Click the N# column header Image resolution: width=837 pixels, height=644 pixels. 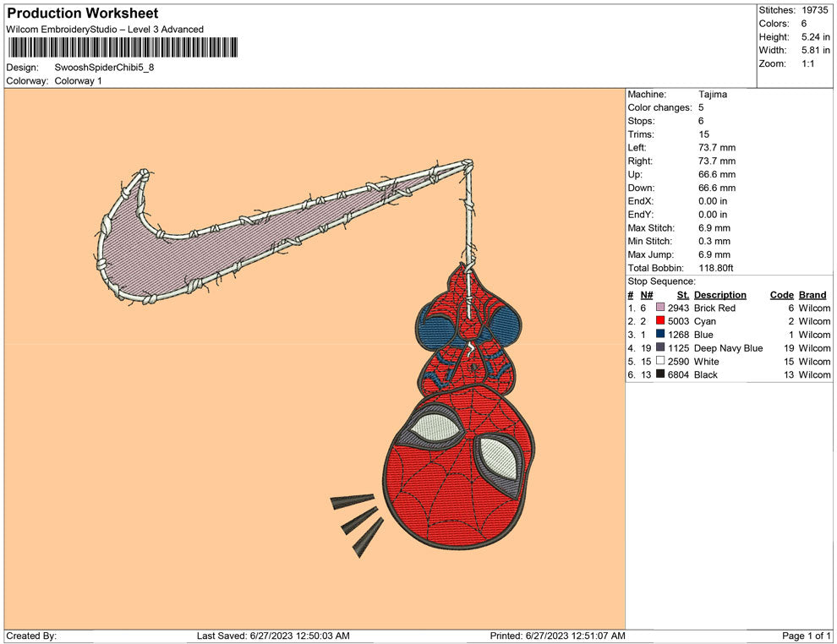click(x=647, y=295)
